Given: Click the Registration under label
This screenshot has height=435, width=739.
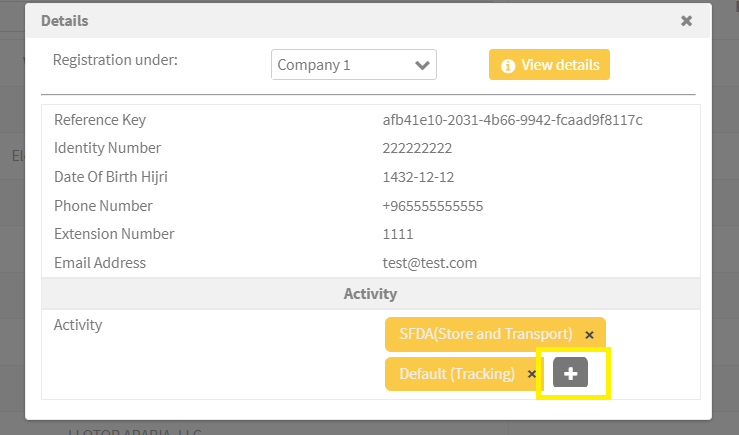Looking at the screenshot, I should (x=115, y=60).
